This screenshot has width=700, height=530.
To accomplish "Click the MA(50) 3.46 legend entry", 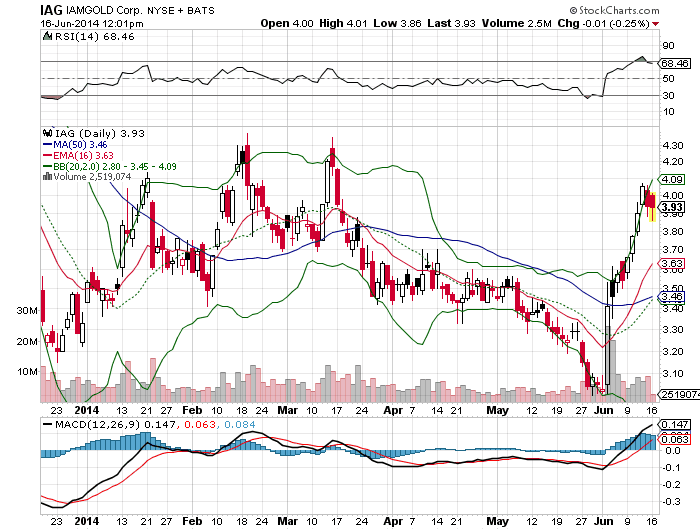I will [80, 144].
